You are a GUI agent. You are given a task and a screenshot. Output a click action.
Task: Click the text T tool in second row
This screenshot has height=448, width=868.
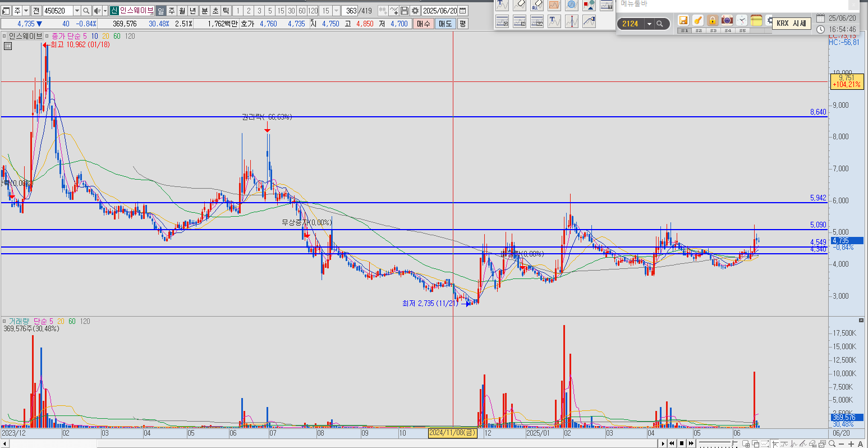[554, 21]
